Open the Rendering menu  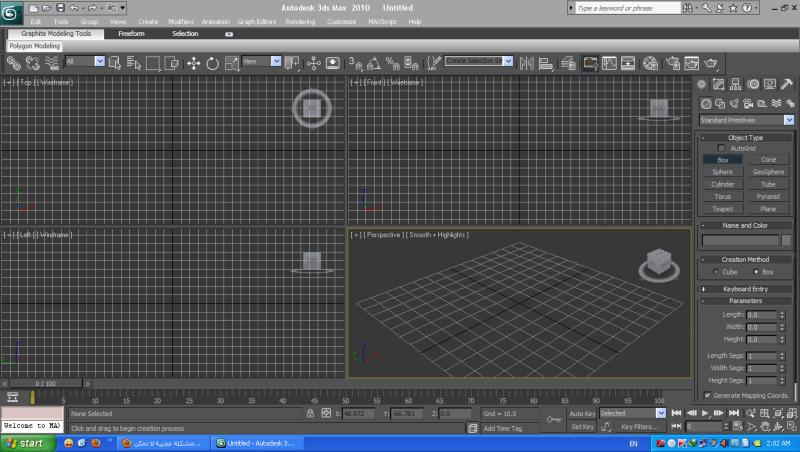[300, 21]
